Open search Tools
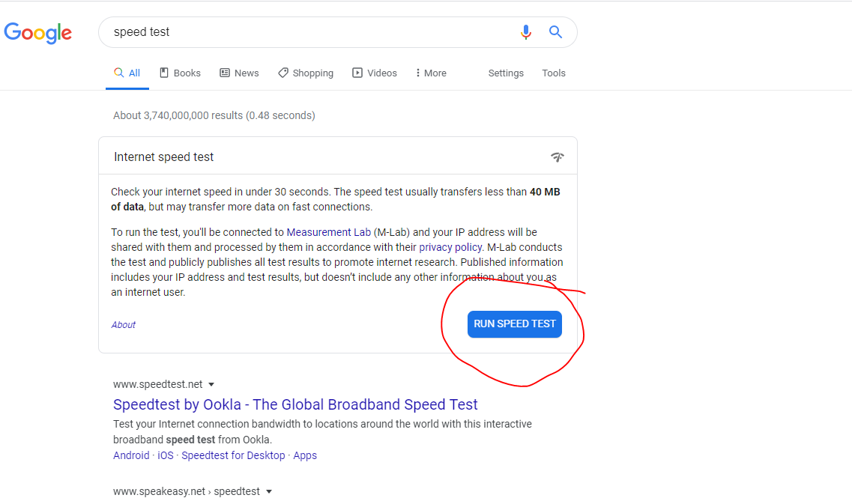The height and width of the screenshot is (504, 852). [x=554, y=73]
